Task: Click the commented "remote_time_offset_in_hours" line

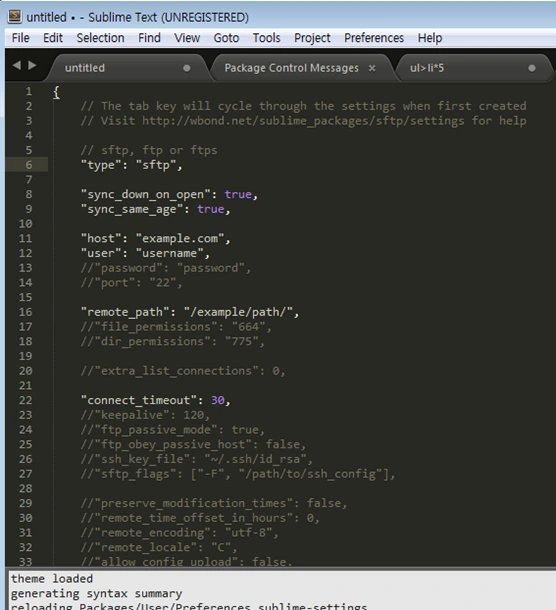Action: click(200, 518)
